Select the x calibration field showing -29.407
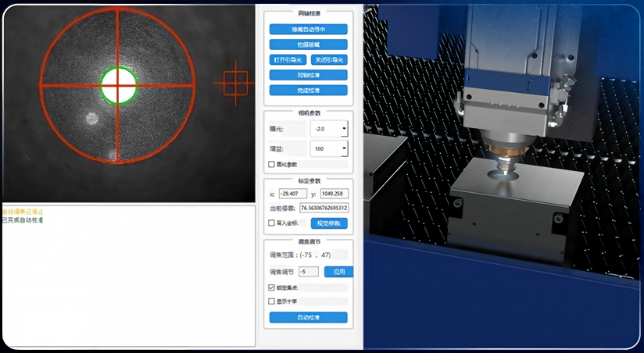This screenshot has width=644, height=353. tap(293, 194)
